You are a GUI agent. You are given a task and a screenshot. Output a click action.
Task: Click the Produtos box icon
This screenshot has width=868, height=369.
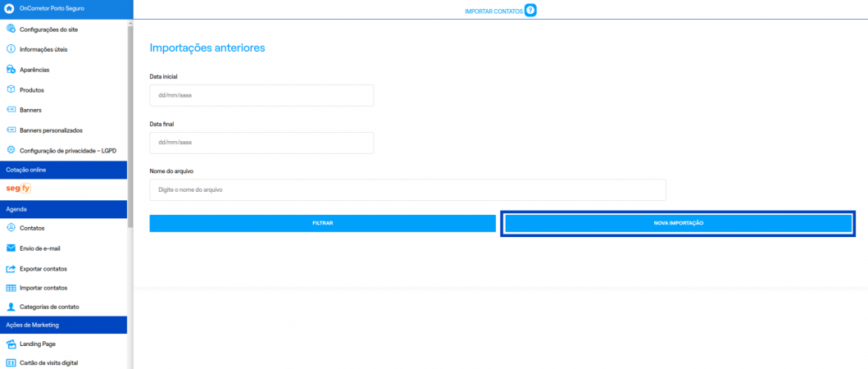pos(11,89)
